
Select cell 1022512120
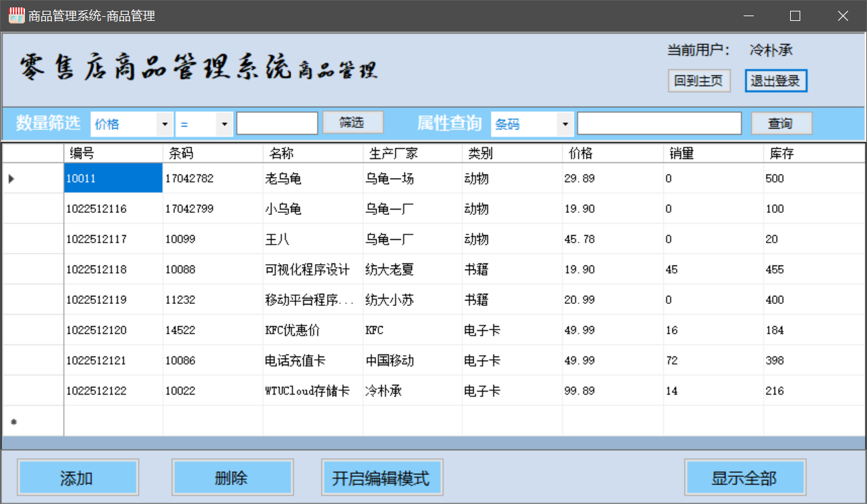point(113,330)
